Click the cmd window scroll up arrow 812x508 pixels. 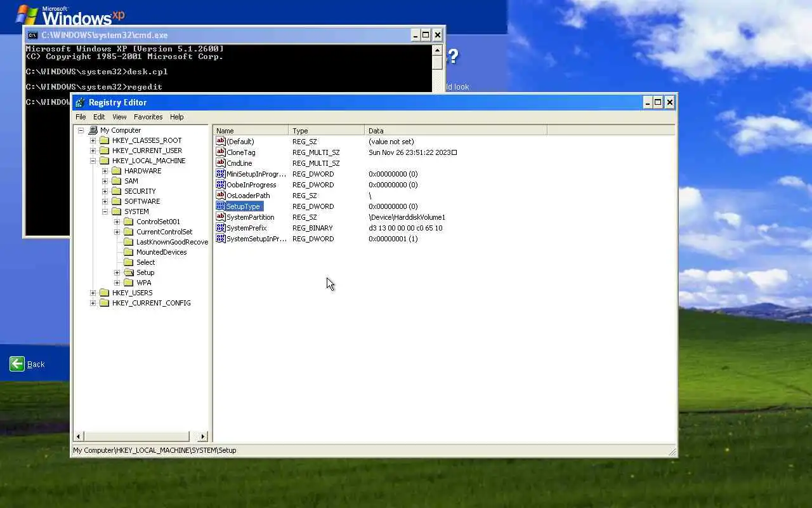[x=437, y=50]
